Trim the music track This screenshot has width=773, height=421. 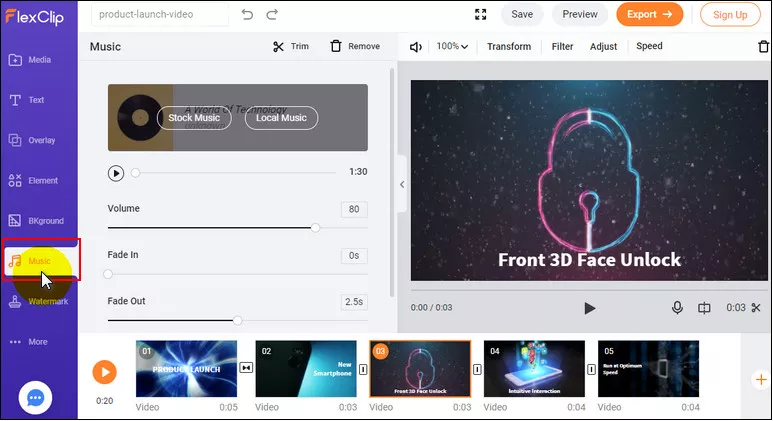coord(291,46)
